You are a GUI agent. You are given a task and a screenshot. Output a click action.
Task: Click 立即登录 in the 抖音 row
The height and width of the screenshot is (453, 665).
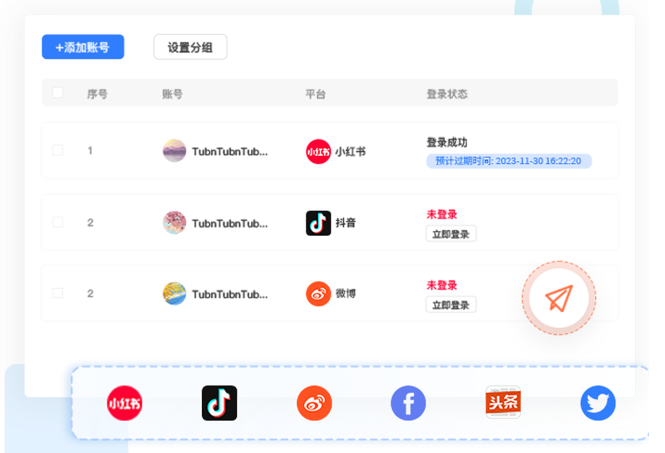point(451,234)
